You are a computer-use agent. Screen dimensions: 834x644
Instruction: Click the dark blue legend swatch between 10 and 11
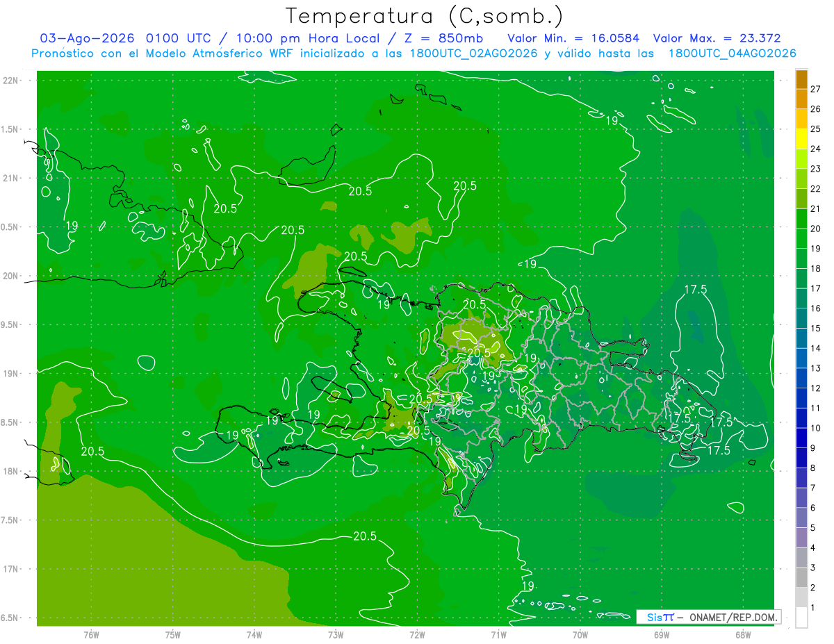[801, 418]
